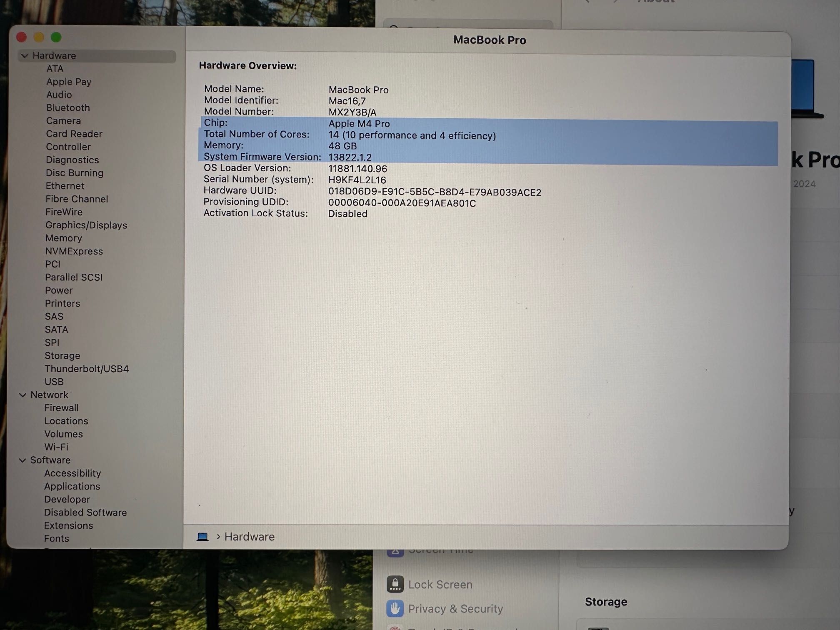Open Applications under Software
The width and height of the screenshot is (840, 630).
point(72,486)
